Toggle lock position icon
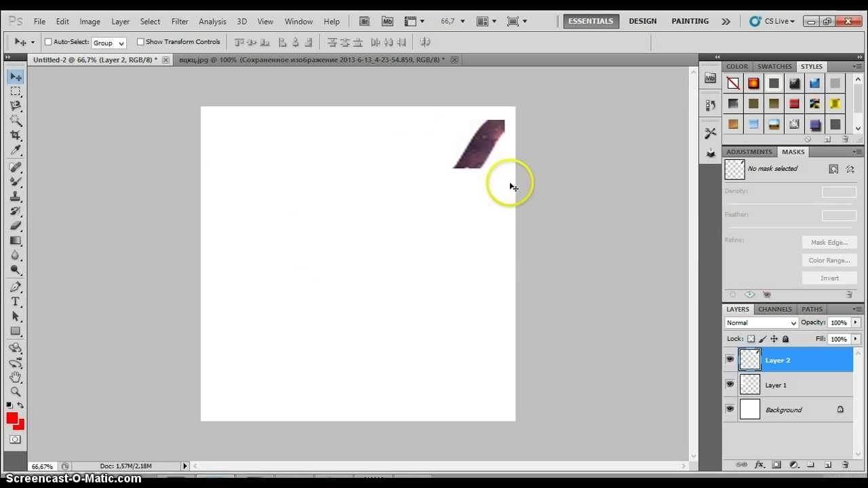The image size is (868, 488). (x=774, y=339)
